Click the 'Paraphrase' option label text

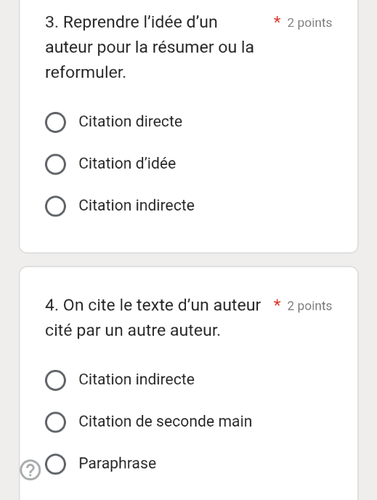pyautogui.click(x=117, y=463)
